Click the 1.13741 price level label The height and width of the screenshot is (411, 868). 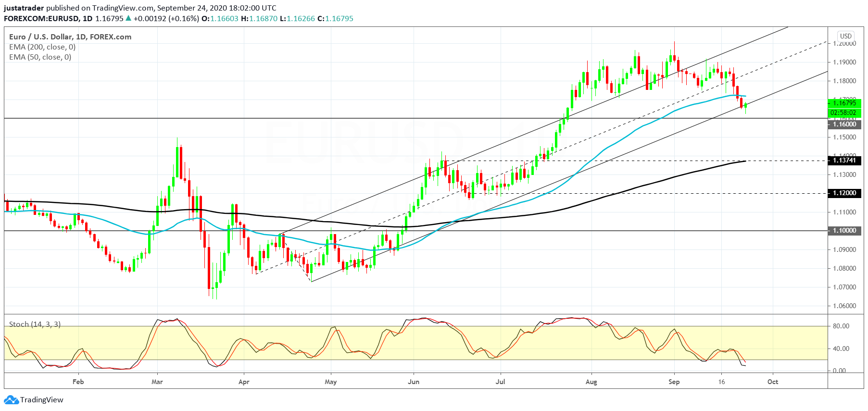tap(844, 161)
